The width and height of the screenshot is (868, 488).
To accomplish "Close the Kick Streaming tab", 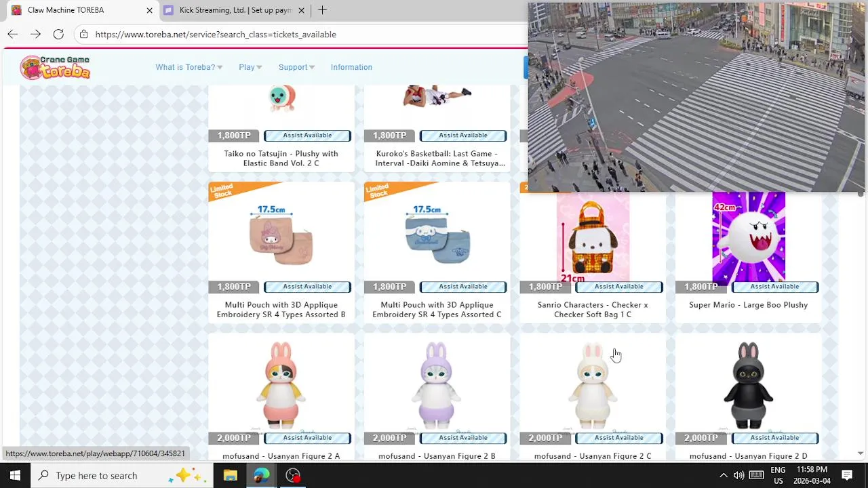I will click(x=301, y=10).
